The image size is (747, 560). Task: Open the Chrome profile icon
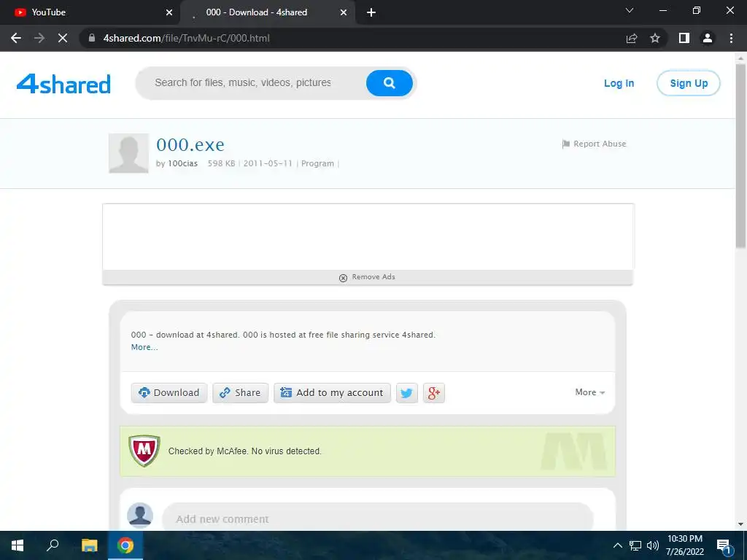tap(708, 38)
